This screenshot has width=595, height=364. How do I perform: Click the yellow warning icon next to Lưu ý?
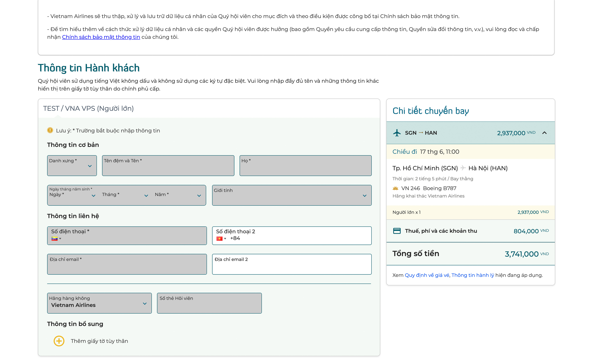click(50, 130)
